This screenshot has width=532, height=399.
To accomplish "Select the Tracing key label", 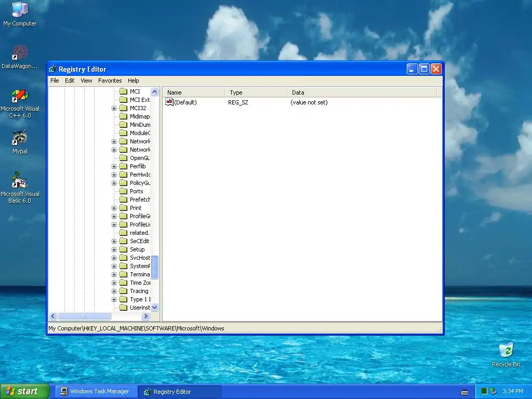I will click(x=139, y=291).
